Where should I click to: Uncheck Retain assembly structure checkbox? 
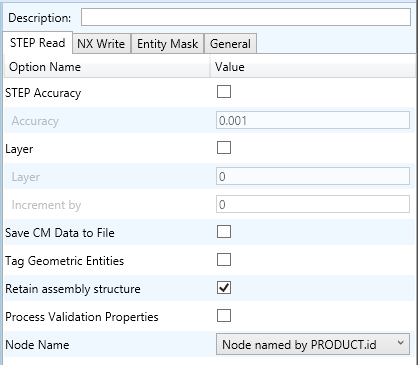coord(224,288)
